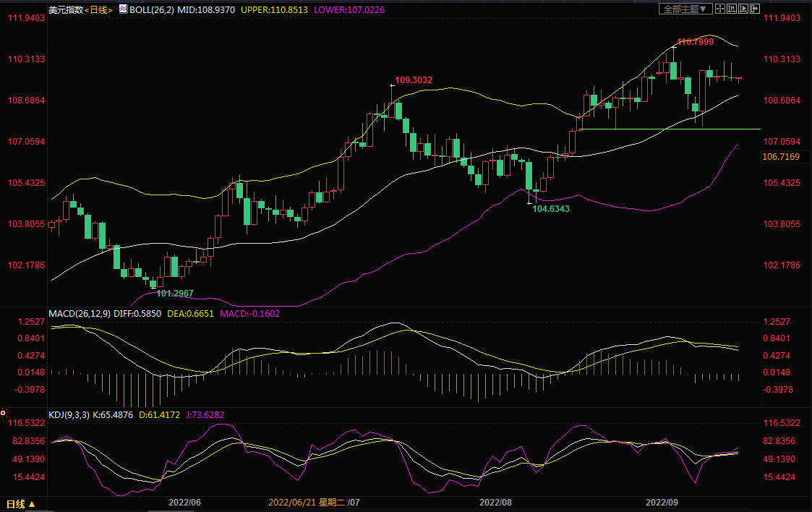
Task: Click the 2022/06/21 星期二 date tooltip
Action: point(307,502)
